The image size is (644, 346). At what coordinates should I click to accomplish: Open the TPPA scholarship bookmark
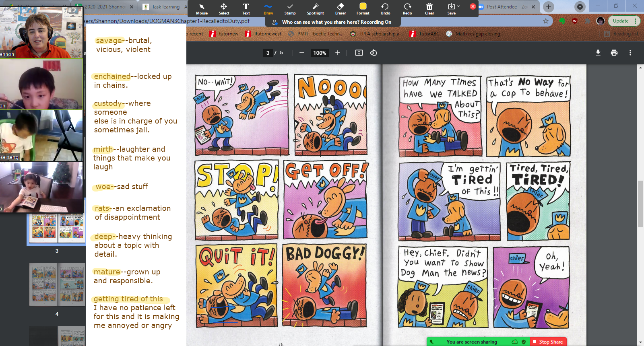376,34
